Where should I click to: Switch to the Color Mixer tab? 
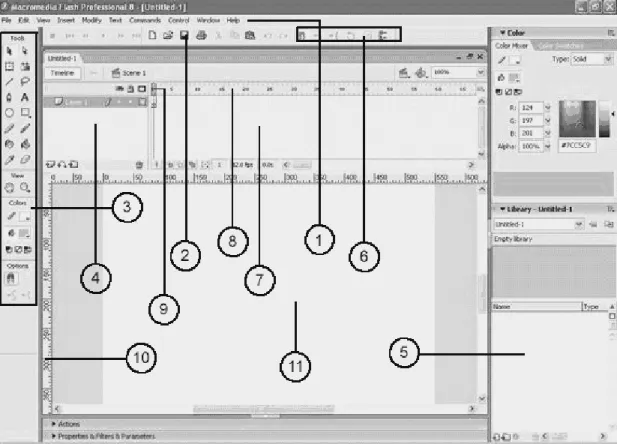point(512,46)
